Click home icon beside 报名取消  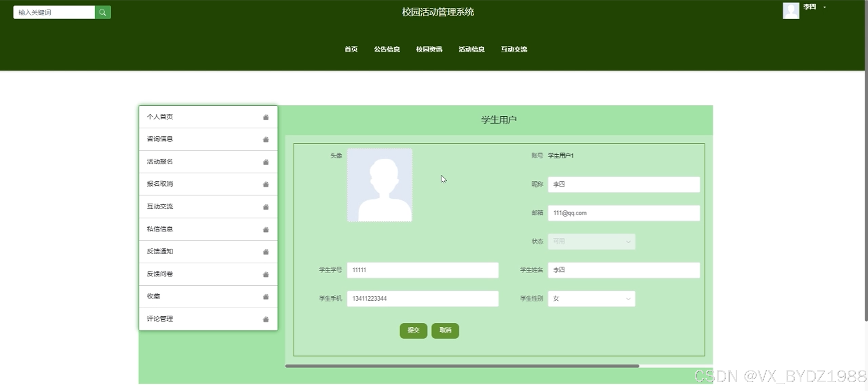click(x=266, y=184)
